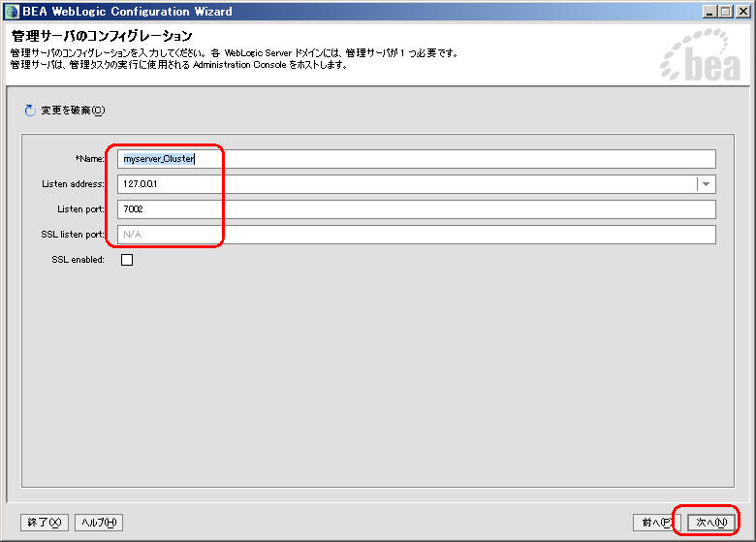This screenshot has height=542, width=756.
Task: Enable the SSL enabled checkbox
Action: [126, 260]
